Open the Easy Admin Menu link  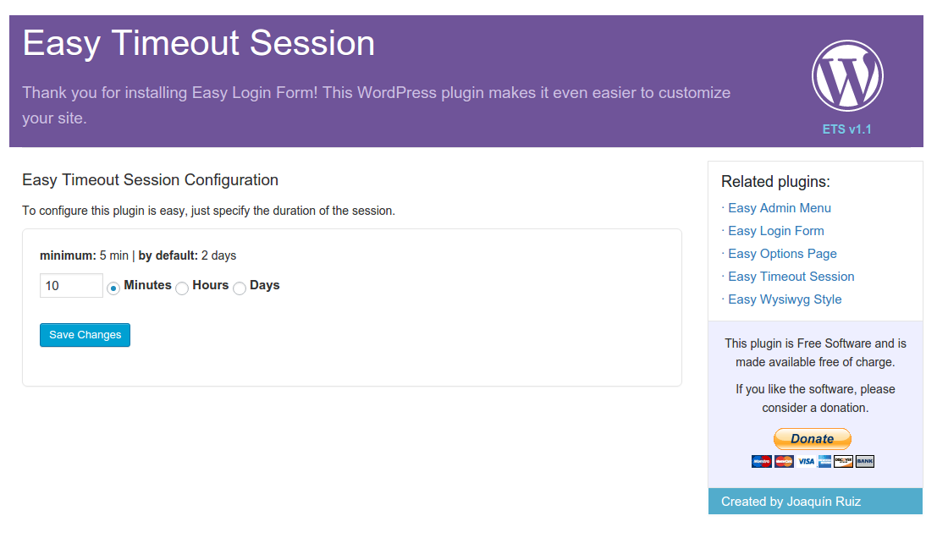[780, 208]
